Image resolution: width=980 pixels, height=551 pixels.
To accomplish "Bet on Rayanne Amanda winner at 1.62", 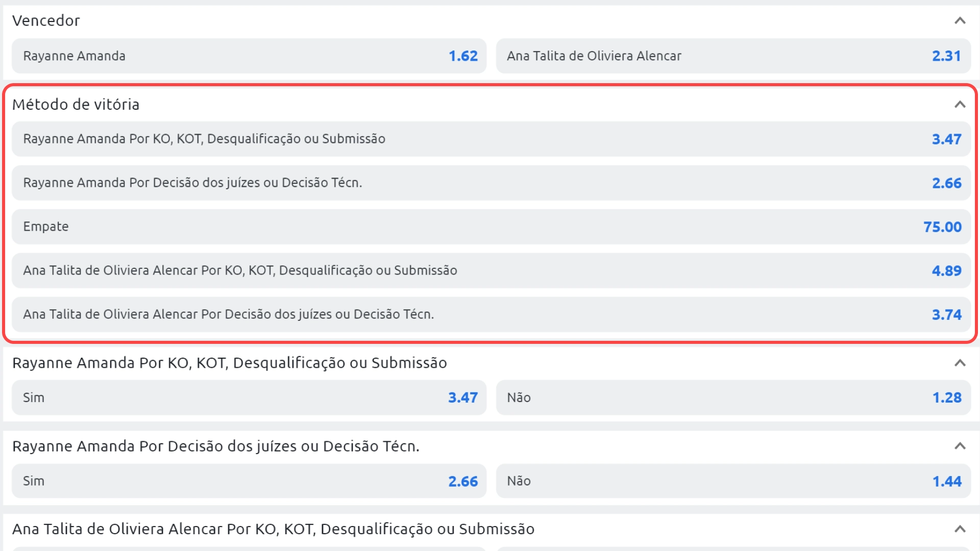I will click(249, 56).
